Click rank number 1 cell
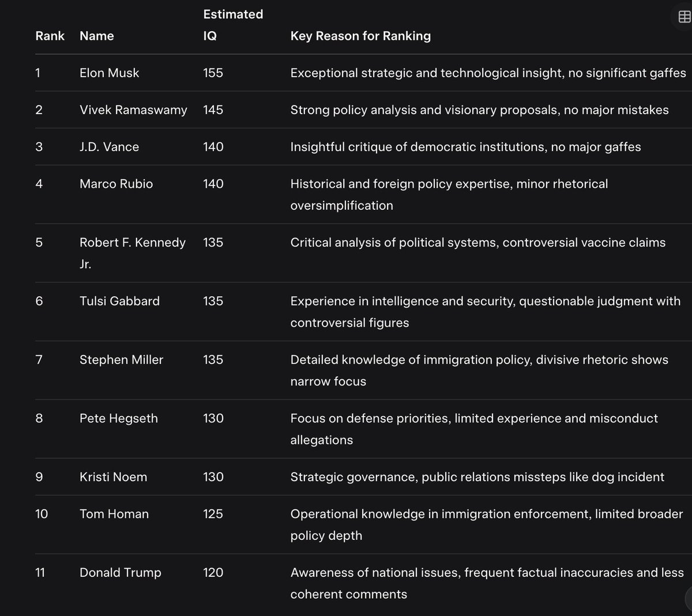This screenshot has height=616, width=692. [x=38, y=73]
